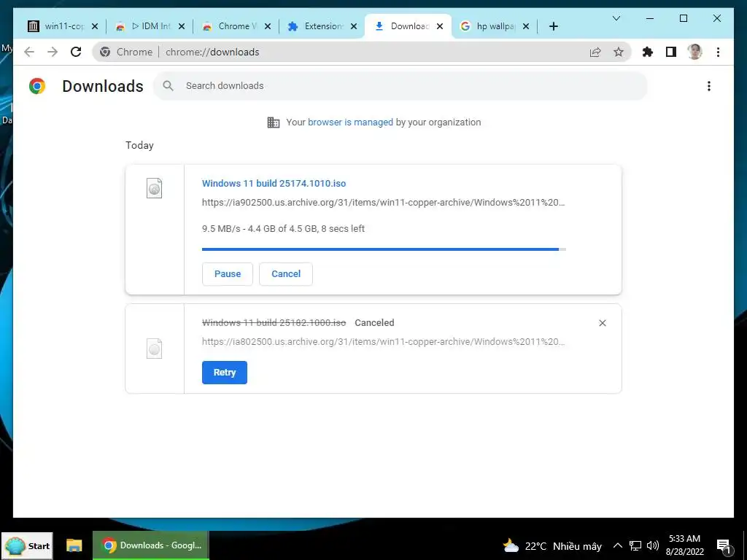Show hidden system tray icons
This screenshot has height=560, width=747.
pyautogui.click(x=617, y=545)
